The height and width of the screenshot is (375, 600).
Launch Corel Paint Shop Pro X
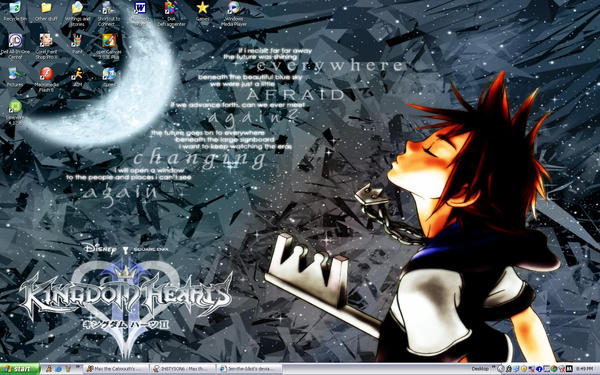46,46
